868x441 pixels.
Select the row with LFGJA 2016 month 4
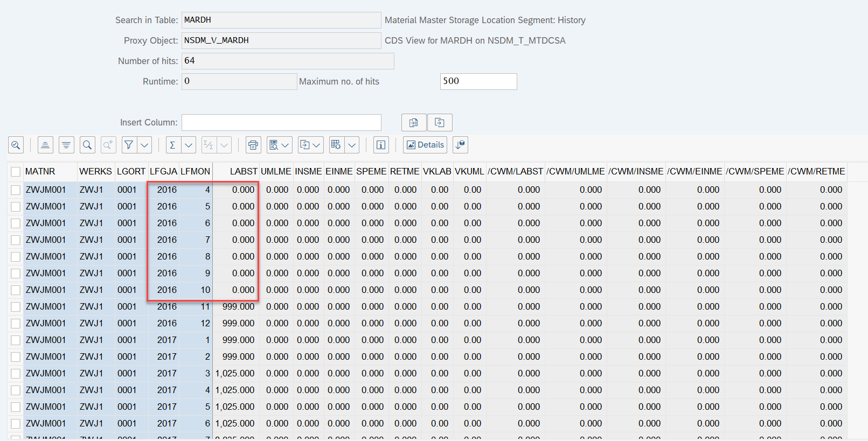16,190
